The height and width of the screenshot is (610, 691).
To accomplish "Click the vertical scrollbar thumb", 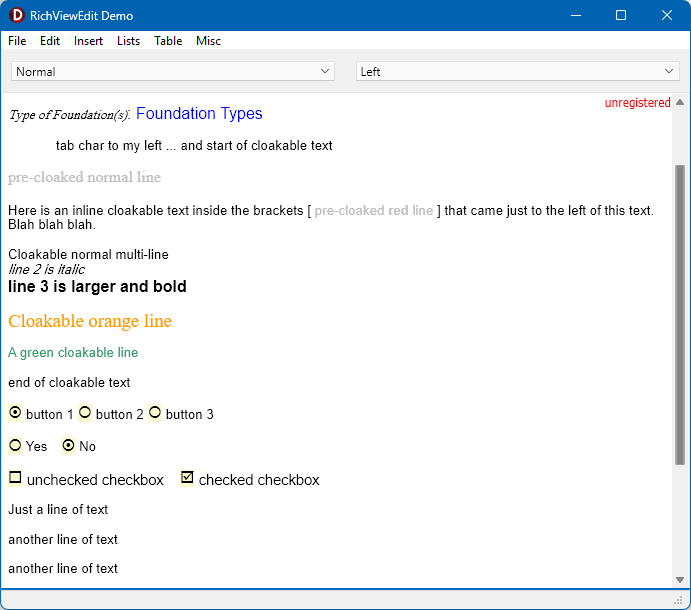I will (x=680, y=315).
